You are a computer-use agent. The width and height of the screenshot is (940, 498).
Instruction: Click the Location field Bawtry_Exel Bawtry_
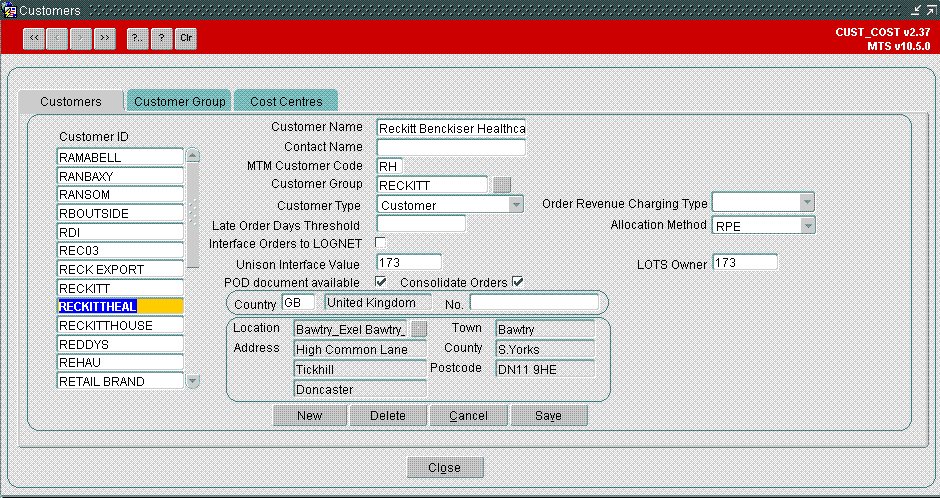tap(352, 329)
